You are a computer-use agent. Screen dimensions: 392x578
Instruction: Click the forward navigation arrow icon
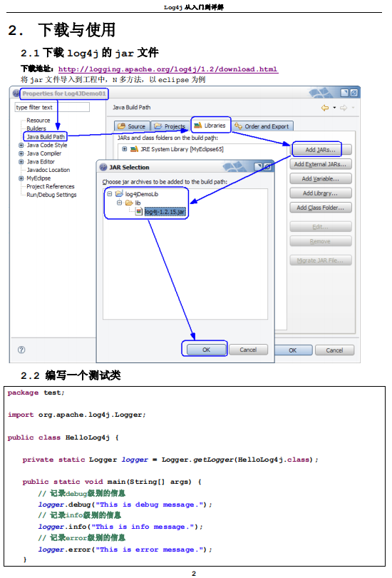tap(344, 108)
